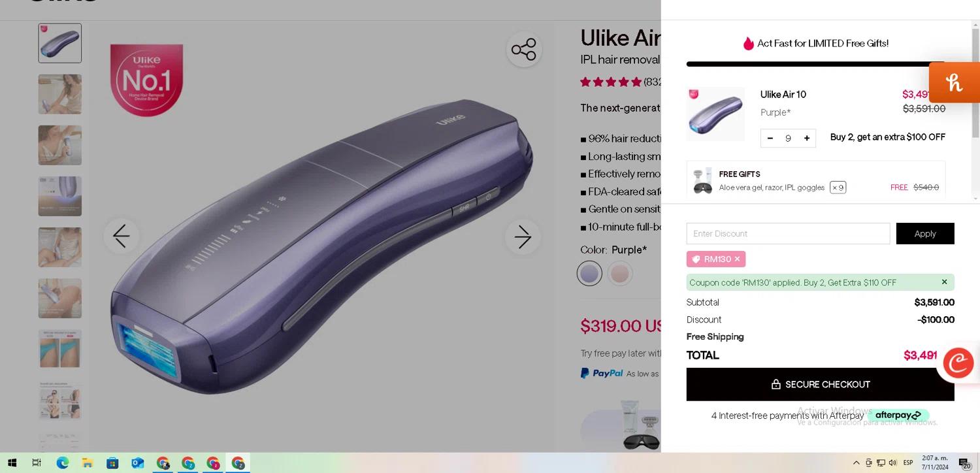This screenshot has height=473, width=980.
Task: View the blue underwear comparison thumbnail
Action: (x=60, y=349)
